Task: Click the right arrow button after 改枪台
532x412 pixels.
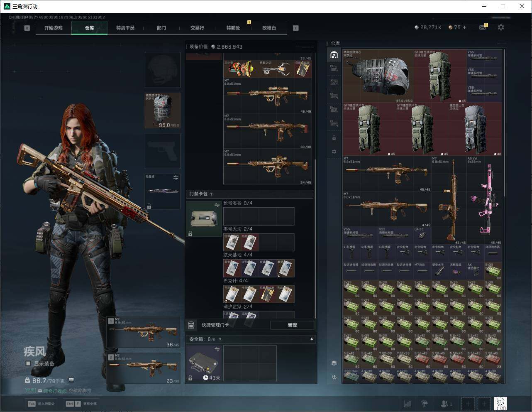Action: (296, 28)
